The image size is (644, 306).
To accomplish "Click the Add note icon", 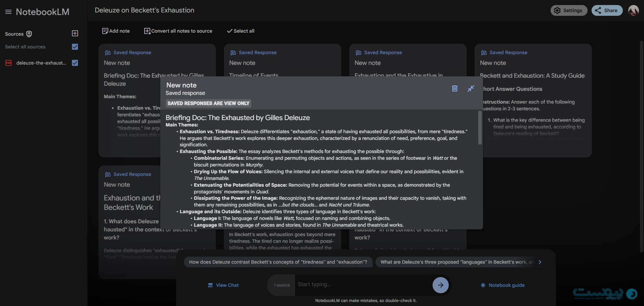I will (105, 31).
